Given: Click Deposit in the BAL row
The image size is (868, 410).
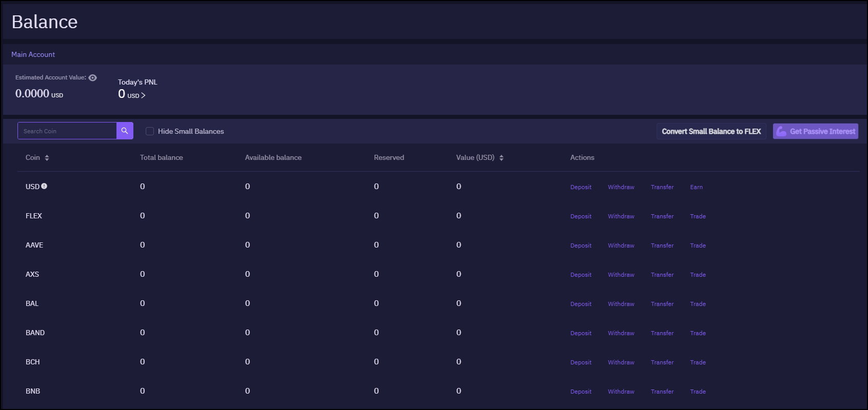Looking at the screenshot, I should (x=581, y=304).
